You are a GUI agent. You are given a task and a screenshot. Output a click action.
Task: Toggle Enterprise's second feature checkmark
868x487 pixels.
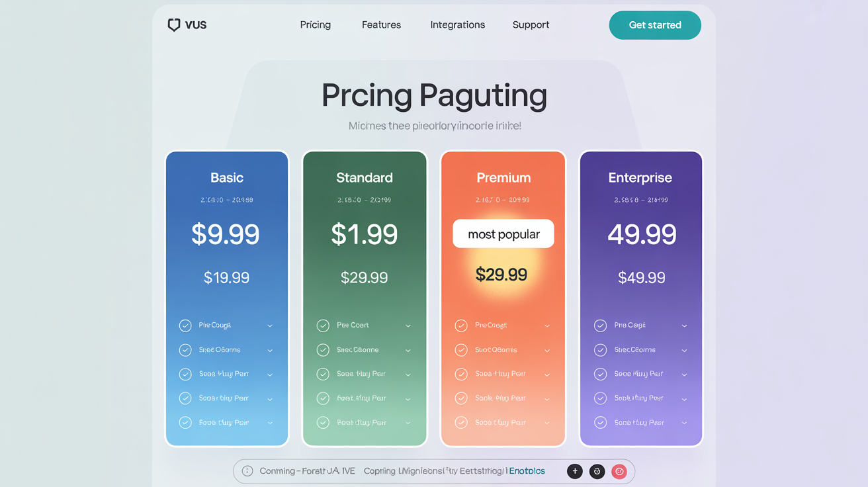pos(599,349)
